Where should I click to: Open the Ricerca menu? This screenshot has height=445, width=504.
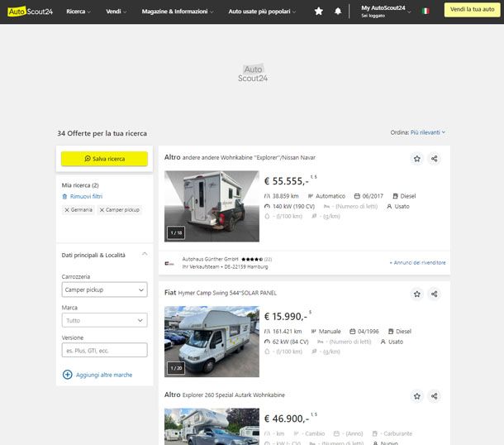[x=78, y=12]
